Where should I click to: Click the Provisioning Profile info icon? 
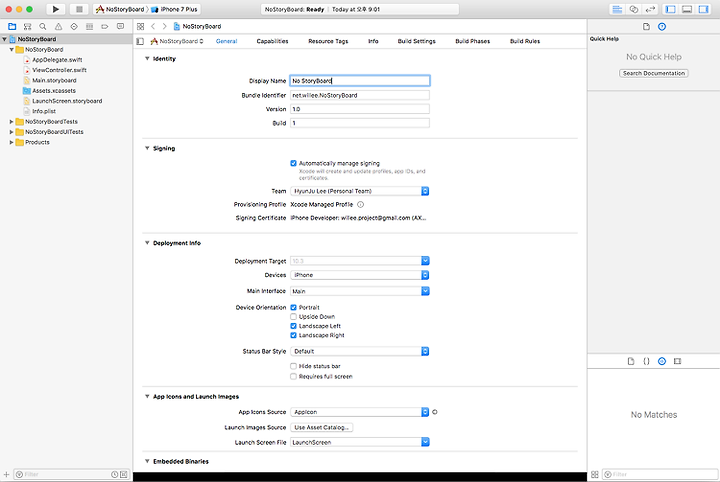[360, 205]
